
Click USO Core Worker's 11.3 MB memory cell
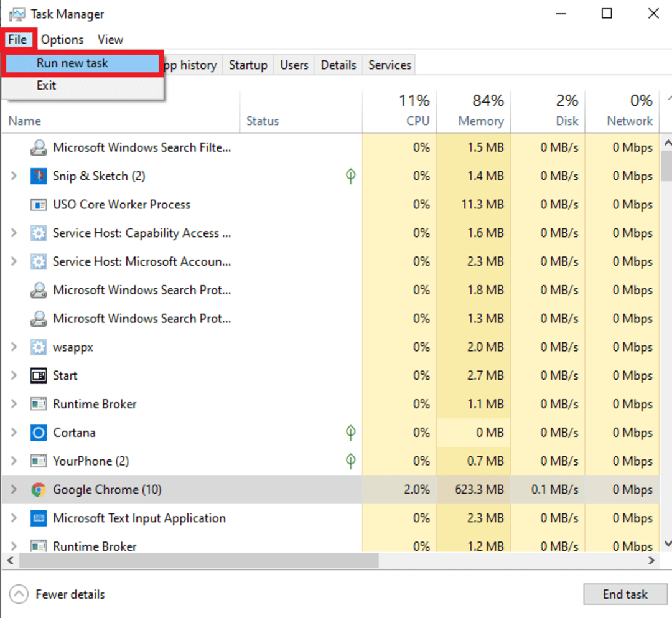pos(474,204)
